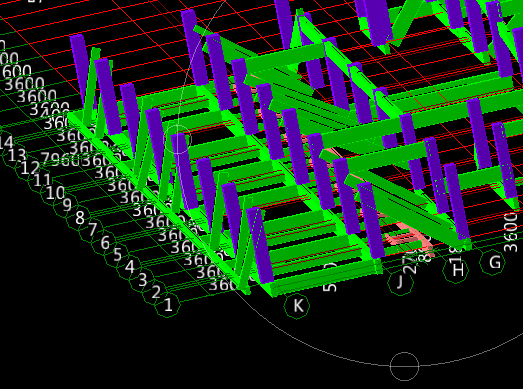This screenshot has height=389, width=523.
Task: Choose grid bubble number 5
Action: 117,255
